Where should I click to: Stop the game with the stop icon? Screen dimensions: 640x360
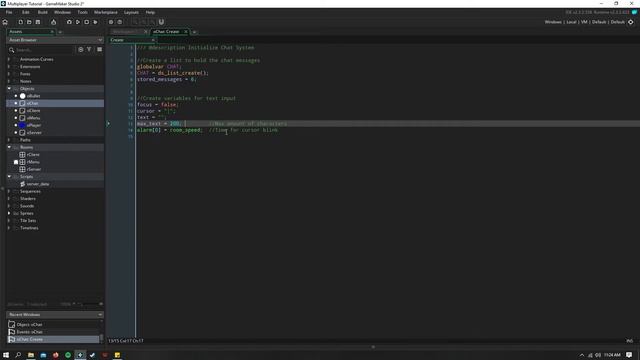click(x=87, y=22)
